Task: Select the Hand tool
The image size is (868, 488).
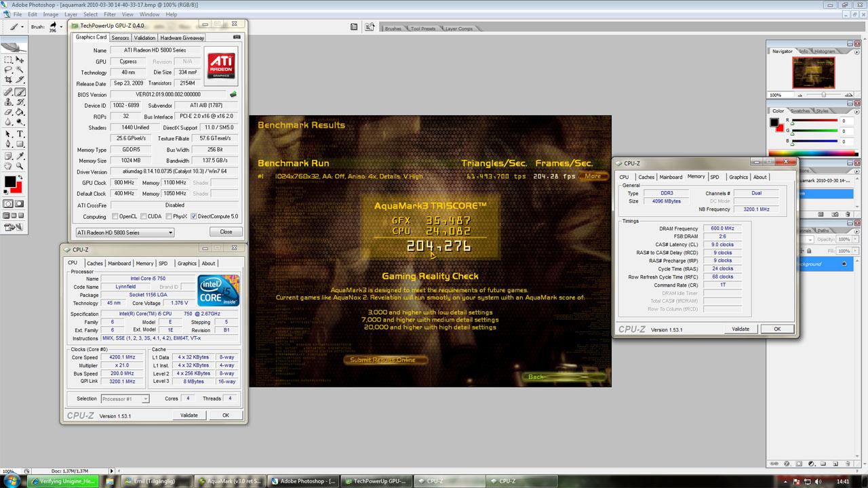Action: pos(8,166)
